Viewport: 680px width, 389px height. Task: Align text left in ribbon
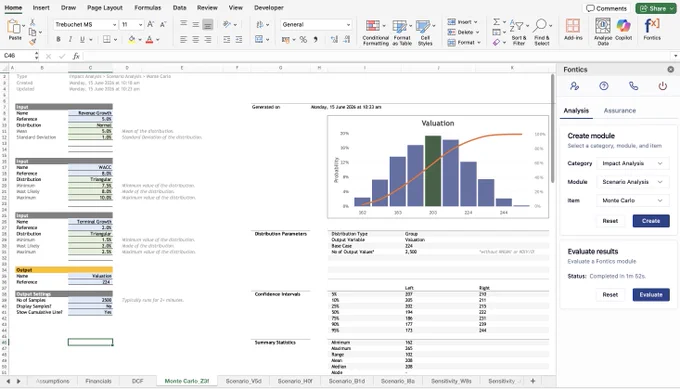[x=183, y=39]
